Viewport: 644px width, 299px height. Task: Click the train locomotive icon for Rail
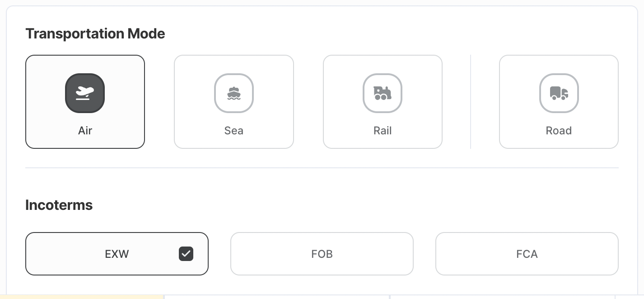(x=383, y=93)
